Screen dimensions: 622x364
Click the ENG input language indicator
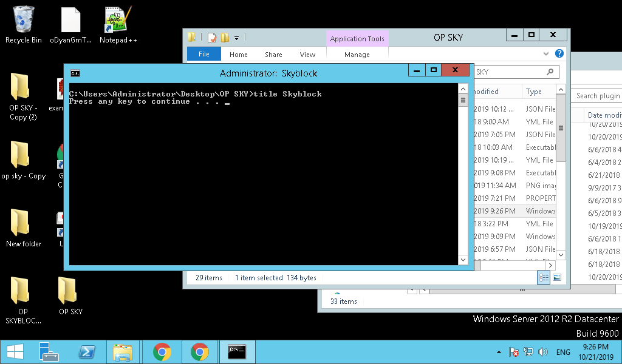pos(563,352)
